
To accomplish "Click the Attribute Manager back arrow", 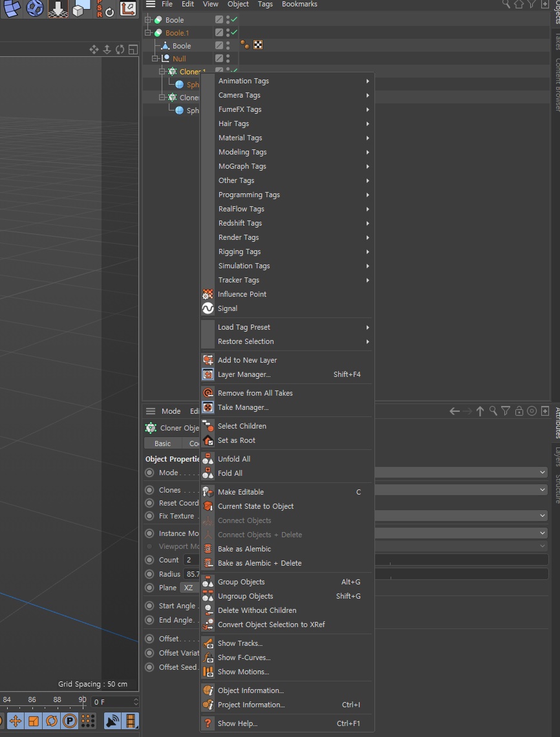I will coord(454,411).
